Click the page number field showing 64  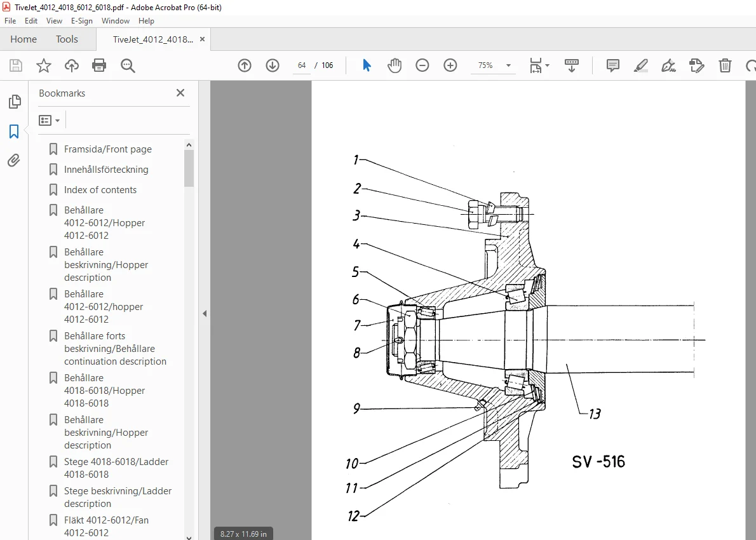[302, 65]
